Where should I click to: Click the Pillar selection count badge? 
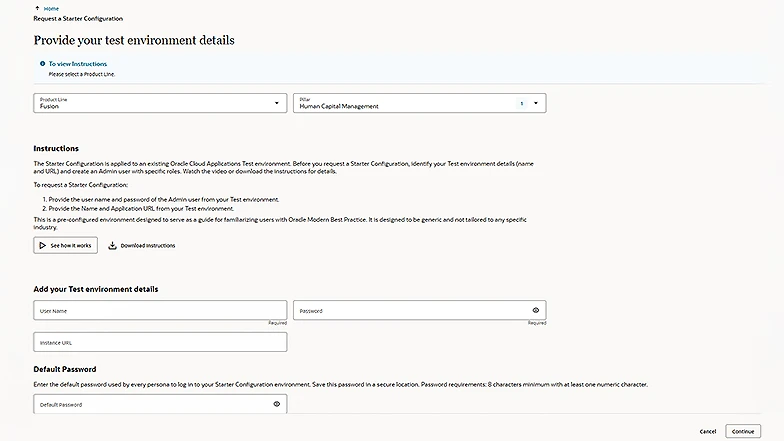pyautogui.click(x=521, y=103)
